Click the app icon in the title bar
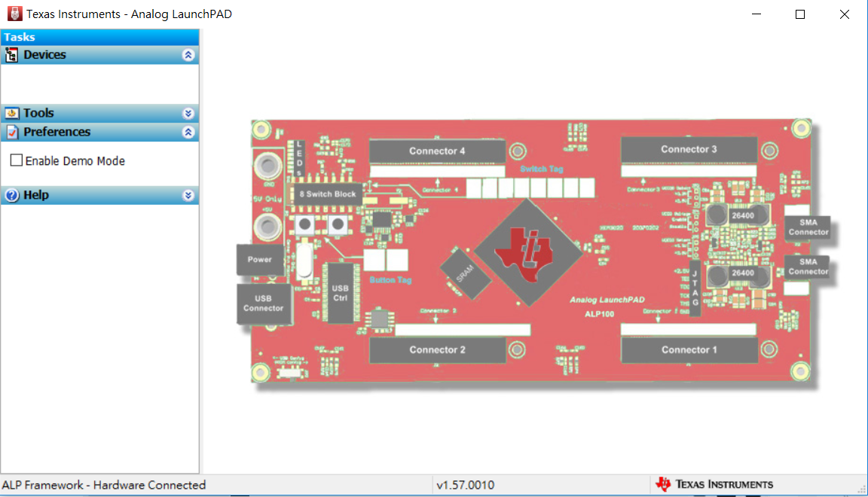 point(15,14)
